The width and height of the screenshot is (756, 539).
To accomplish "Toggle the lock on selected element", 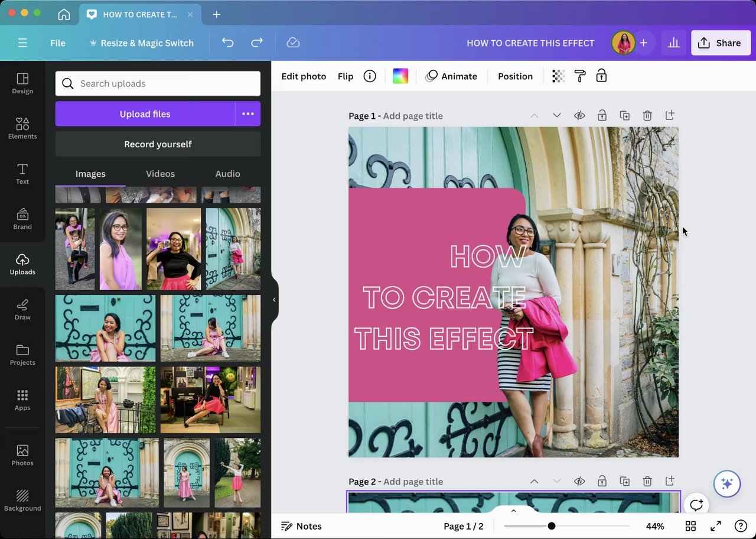I will 601,76.
